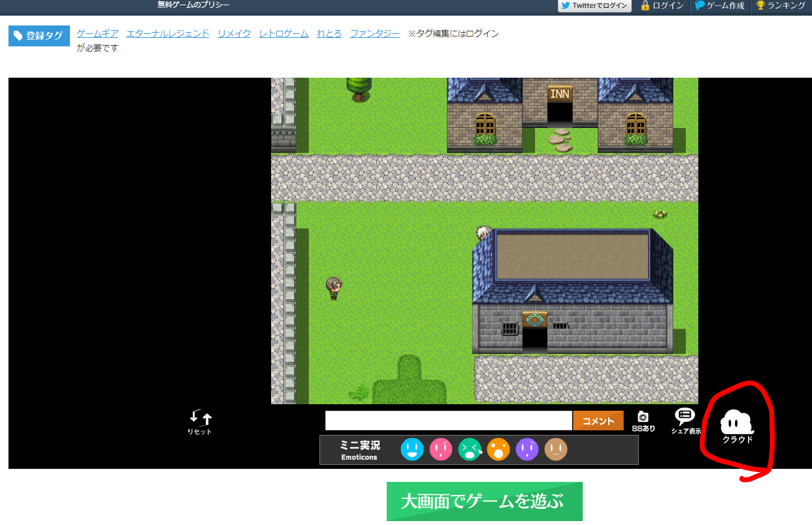The image size is (812, 525).
Task: Click the SSあり camera icon
Action: [x=643, y=421]
